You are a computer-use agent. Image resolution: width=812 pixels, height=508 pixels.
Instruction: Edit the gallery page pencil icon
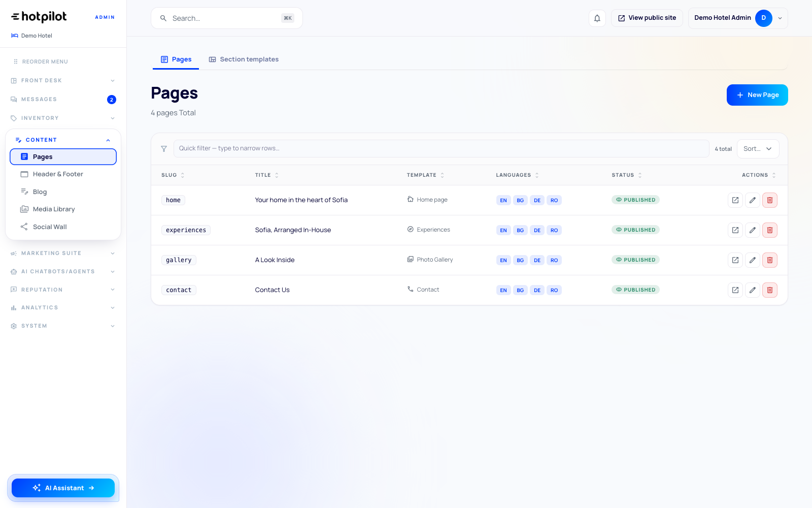tap(753, 260)
